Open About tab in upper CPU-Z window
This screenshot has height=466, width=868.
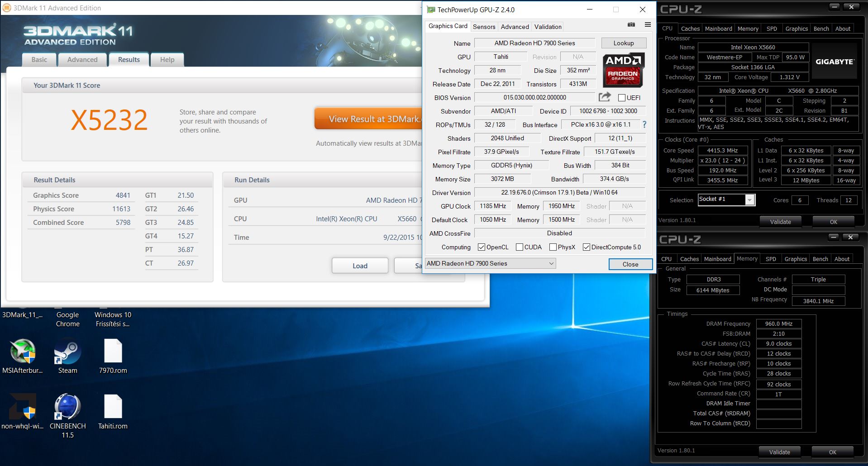coord(843,29)
